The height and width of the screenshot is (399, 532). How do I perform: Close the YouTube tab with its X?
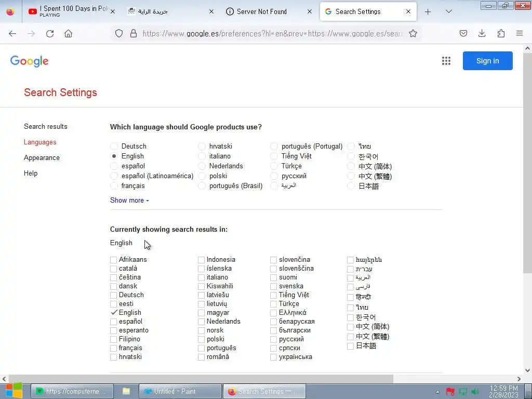coord(113,11)
